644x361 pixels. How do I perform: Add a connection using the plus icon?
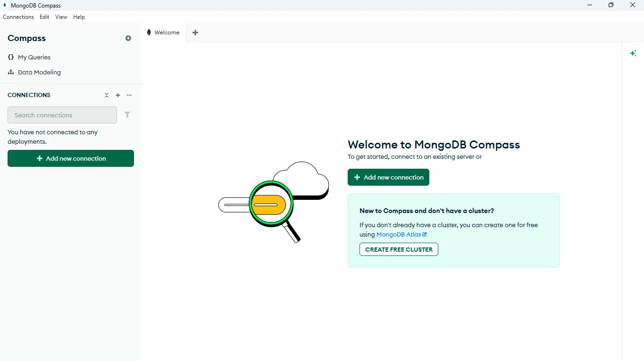point(118,95)
